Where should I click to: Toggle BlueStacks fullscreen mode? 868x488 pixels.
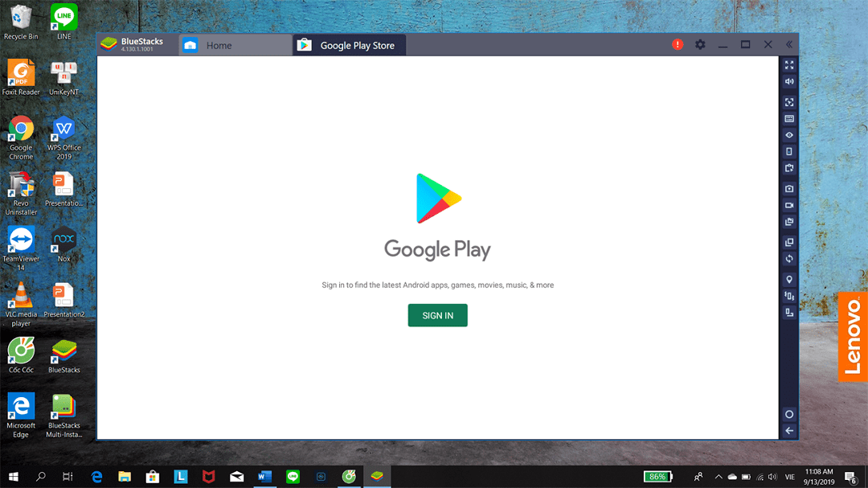[x=789, y=65]
